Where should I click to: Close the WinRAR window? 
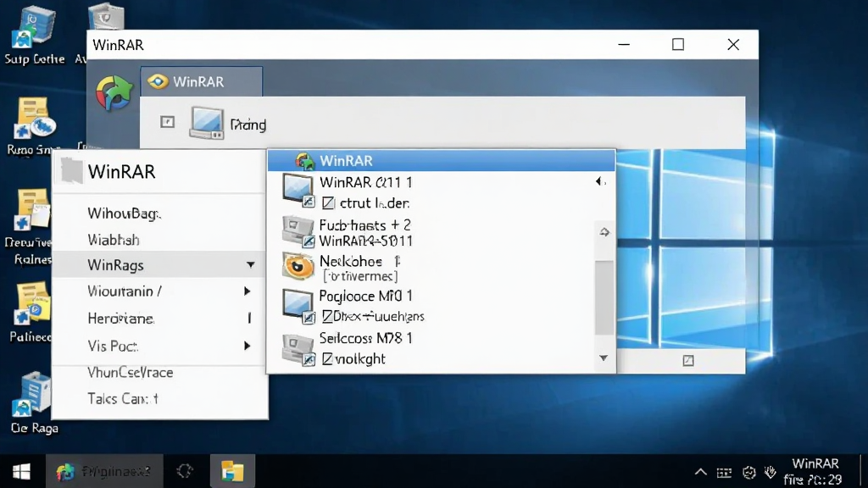[733, 44]
